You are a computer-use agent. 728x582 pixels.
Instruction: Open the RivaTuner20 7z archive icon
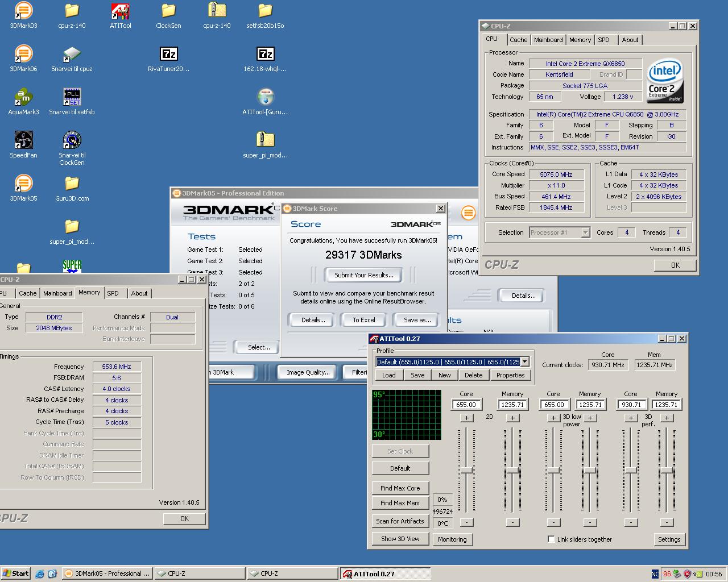pos(168,59)
